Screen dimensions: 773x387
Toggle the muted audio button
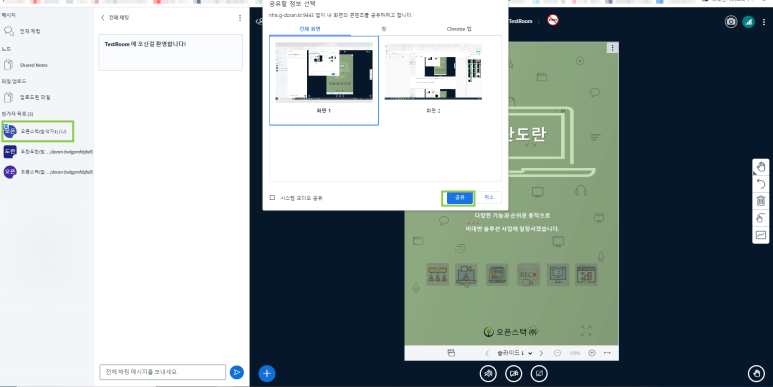488,374
